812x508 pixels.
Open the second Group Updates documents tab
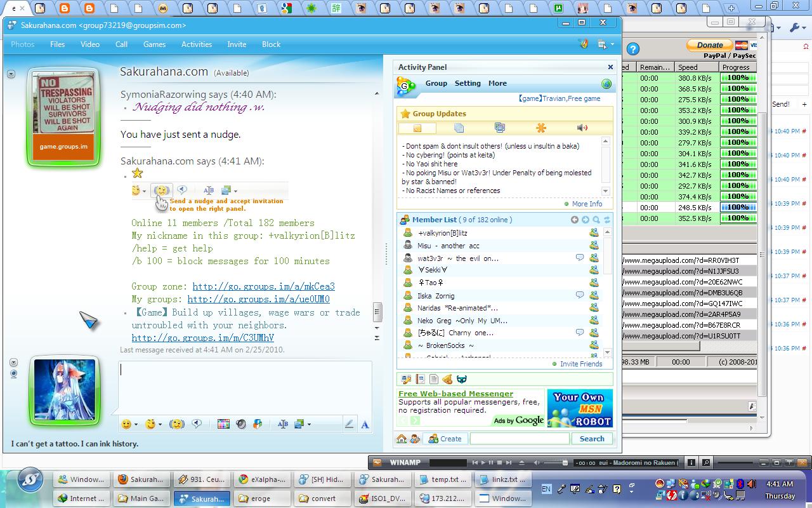click(x=459, y=128)
